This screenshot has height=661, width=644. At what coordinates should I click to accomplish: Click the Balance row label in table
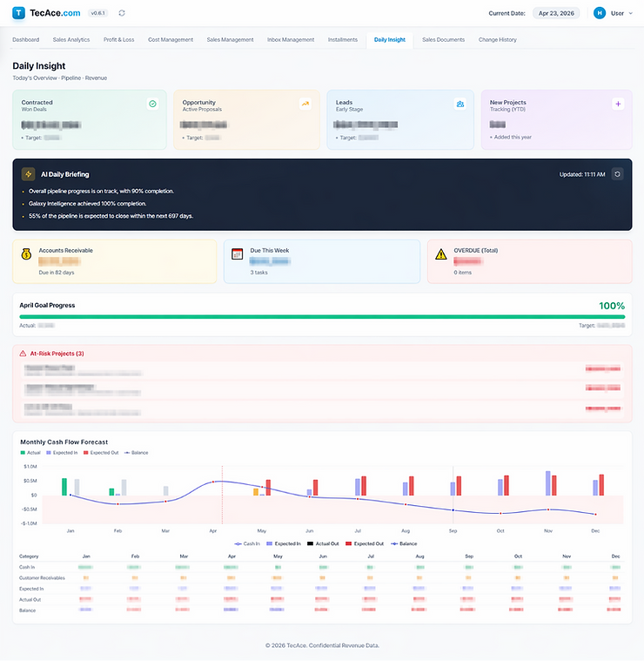click(x=27, y=610)
